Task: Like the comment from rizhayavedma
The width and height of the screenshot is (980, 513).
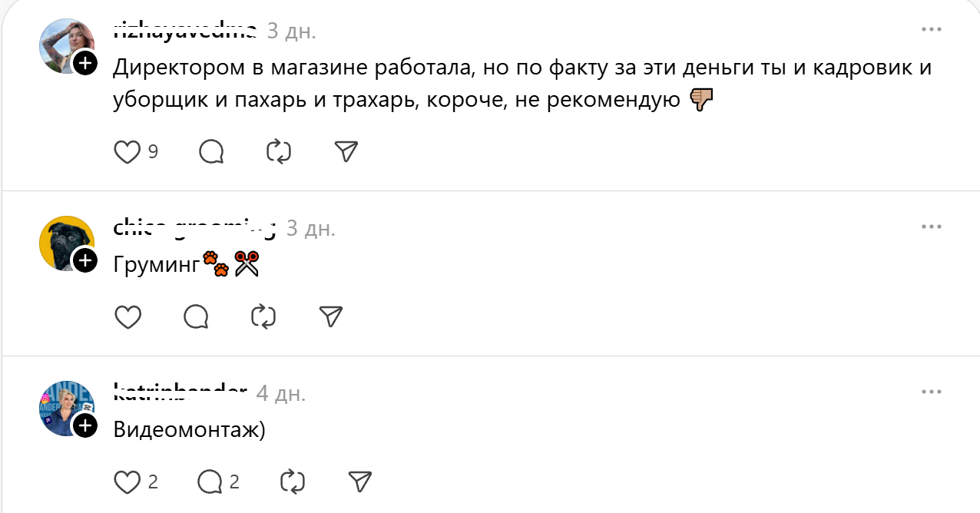Action: (x=127, y=151)
